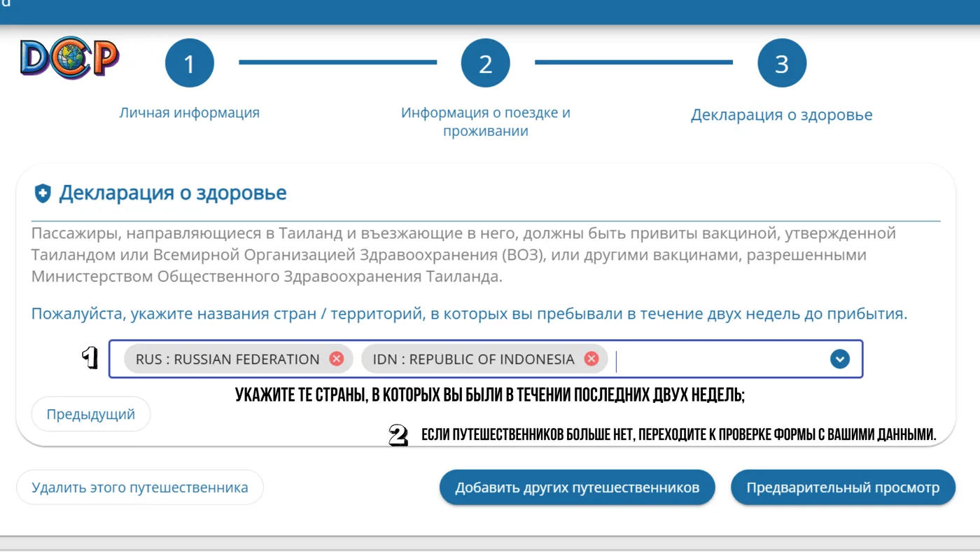Click inside the countries input field

pos(486,359)
